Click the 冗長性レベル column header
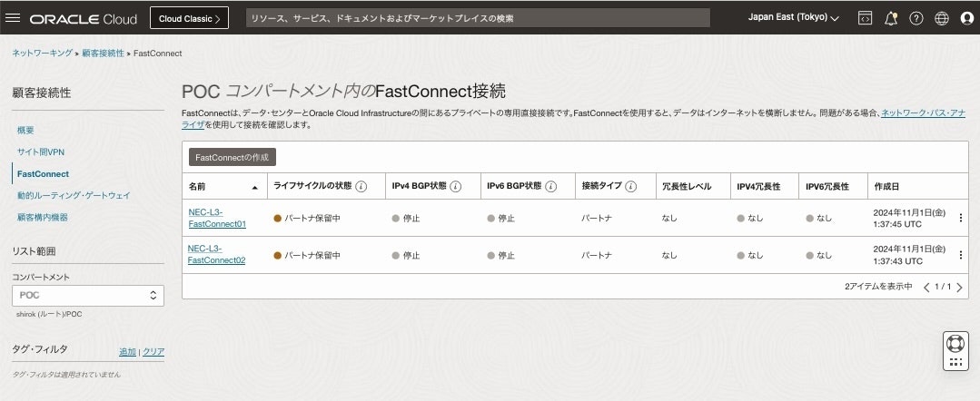 click(687, 187)
